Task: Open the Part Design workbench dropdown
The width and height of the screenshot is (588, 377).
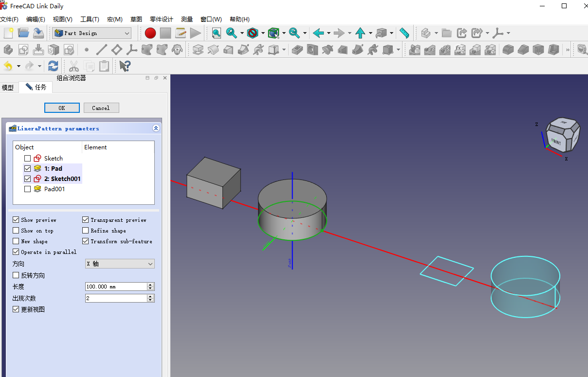Action: (92, 33)
